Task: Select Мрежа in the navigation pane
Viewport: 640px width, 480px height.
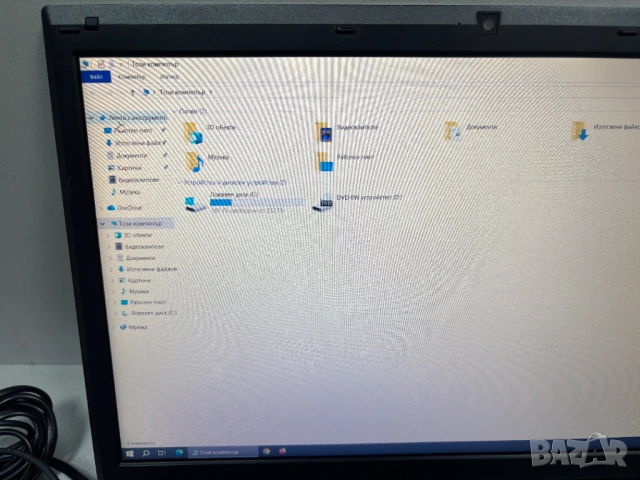Action: [x=133, y=327]
